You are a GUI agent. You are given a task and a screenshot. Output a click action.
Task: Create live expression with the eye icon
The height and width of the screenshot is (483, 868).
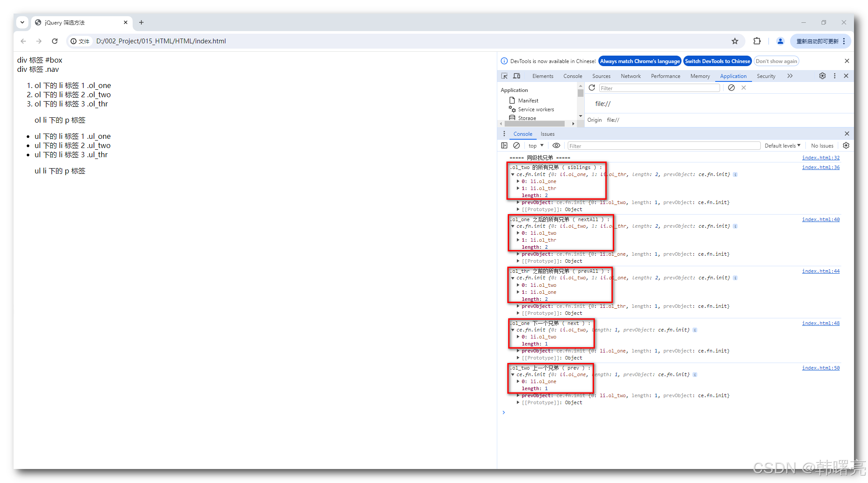tap(556, 145)
